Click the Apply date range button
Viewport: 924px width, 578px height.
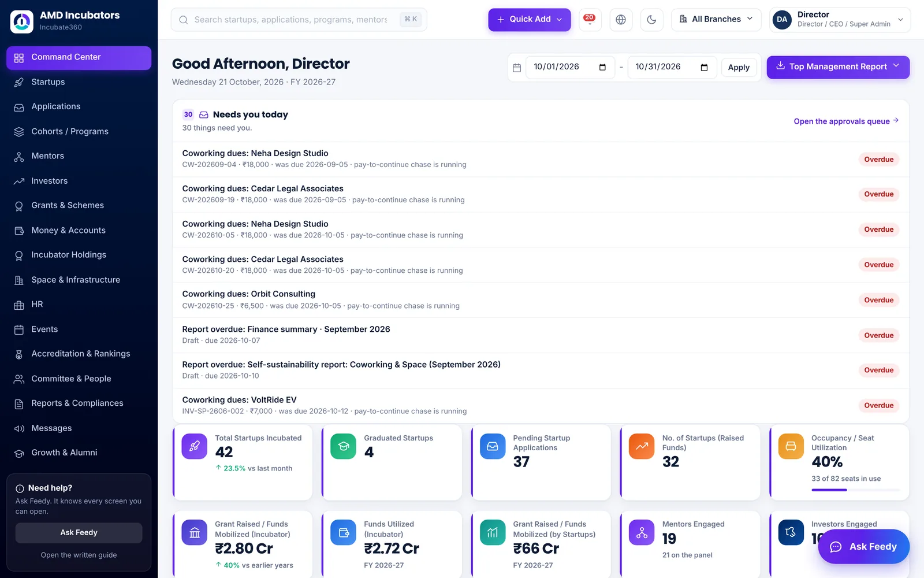(x=739, y=68)
